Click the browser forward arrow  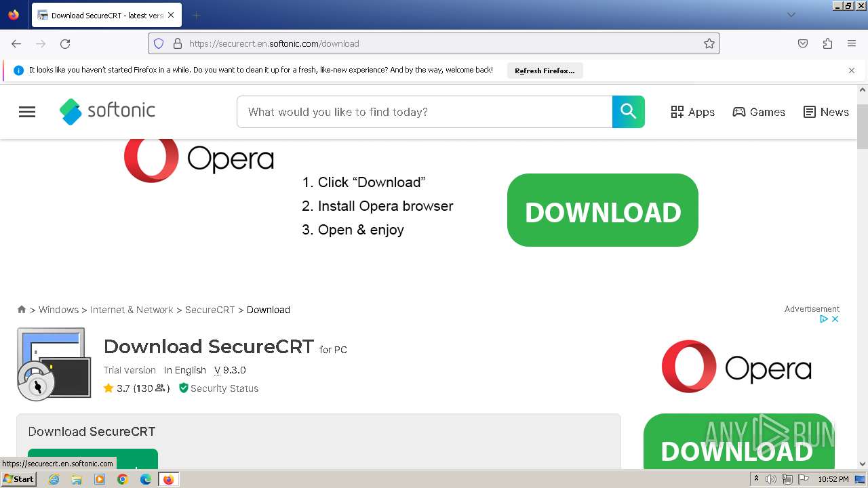click(41, 43)
